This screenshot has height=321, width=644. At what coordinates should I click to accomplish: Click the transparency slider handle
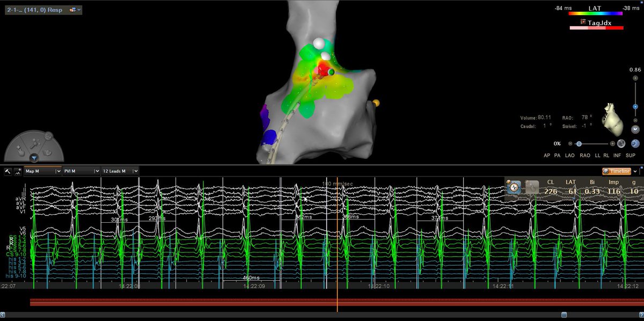point(579,144)
